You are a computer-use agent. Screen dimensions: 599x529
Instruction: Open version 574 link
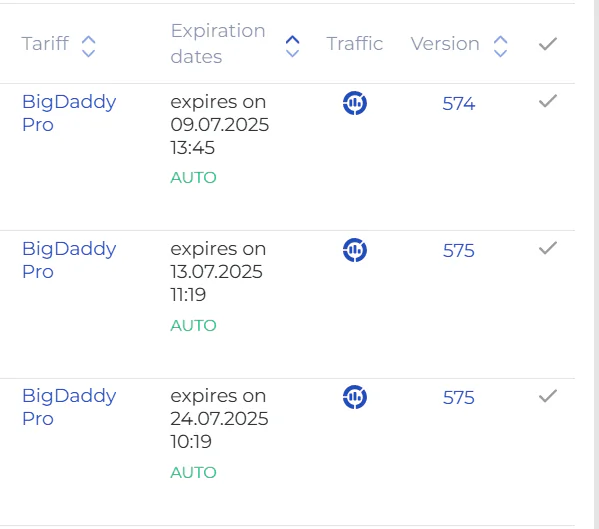pos(458,104)
